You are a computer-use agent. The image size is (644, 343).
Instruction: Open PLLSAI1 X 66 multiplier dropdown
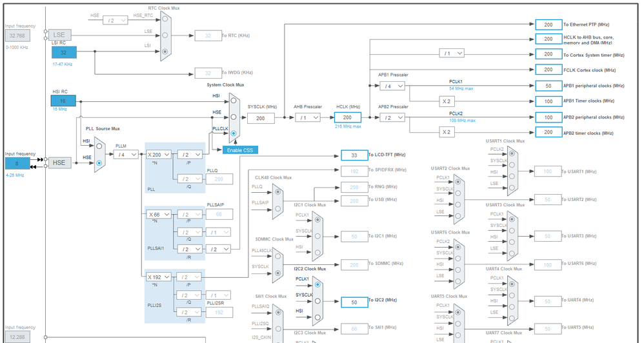tap(159, 214)
